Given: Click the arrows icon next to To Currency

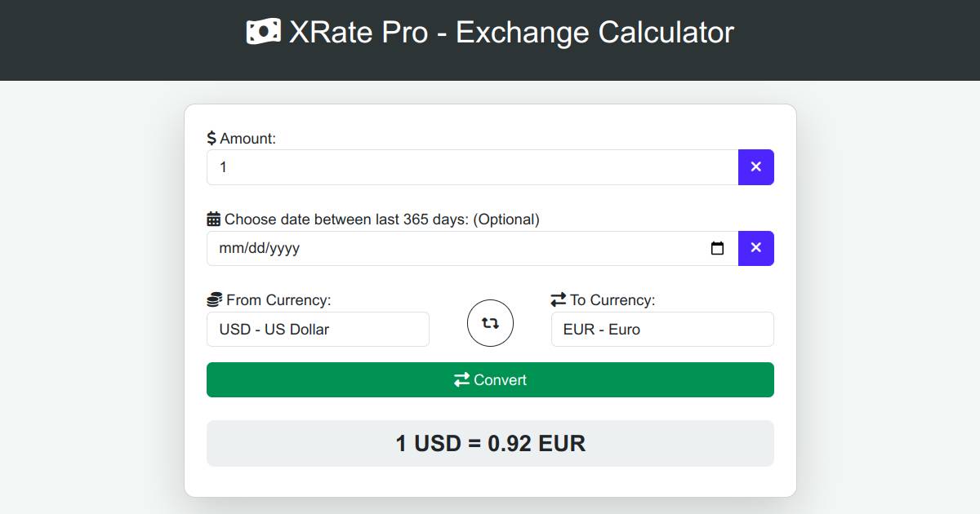Looking at the screenshot, I should (558, 299).
